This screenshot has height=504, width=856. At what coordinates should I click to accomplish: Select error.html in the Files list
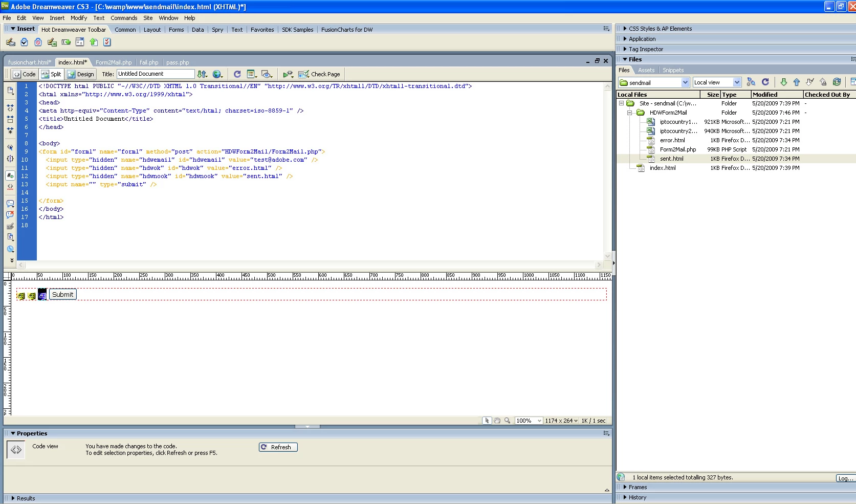click(x=672, y=140)
